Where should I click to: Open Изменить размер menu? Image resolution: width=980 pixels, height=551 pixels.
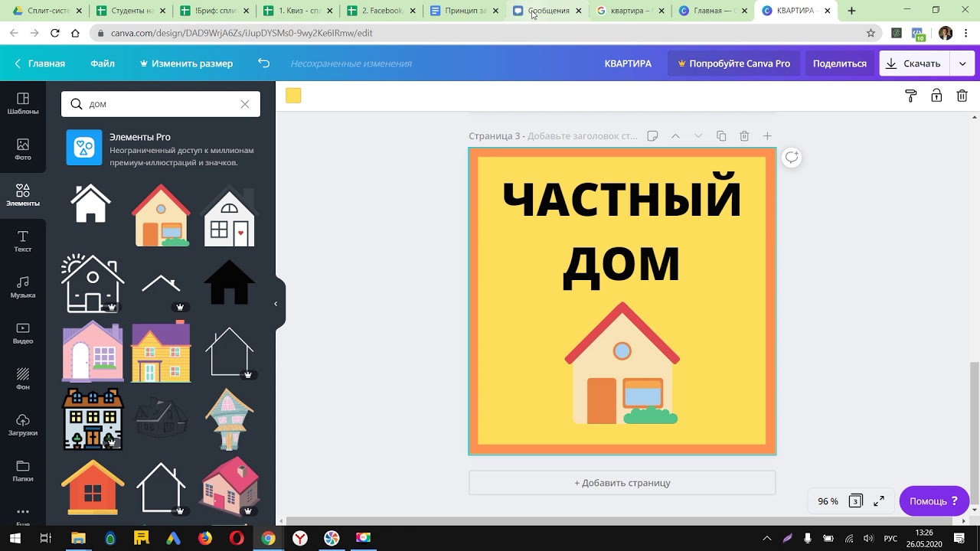pos(186,64)
